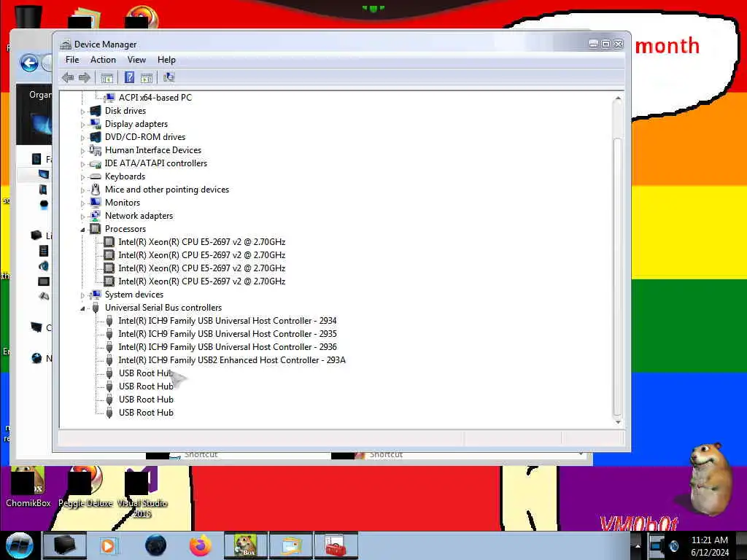Select the ACPI x64-based PC icon
The width and height of the screenshot is (747, 560).
point(109,98)
